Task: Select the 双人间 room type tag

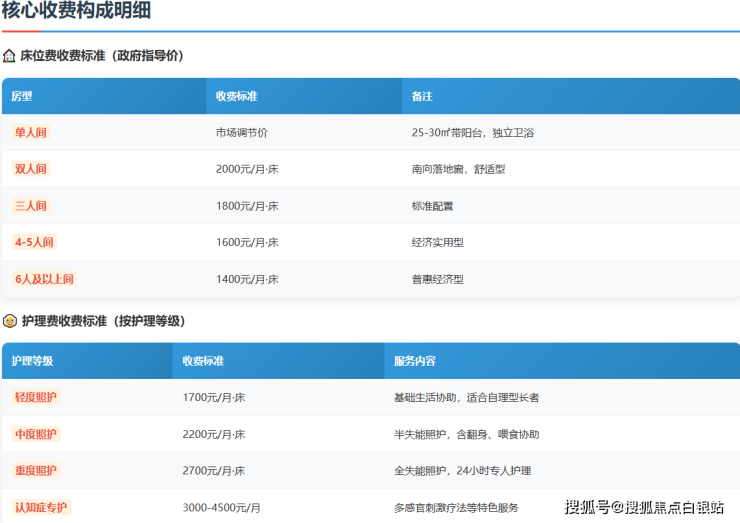Action: tap(31, 169)
